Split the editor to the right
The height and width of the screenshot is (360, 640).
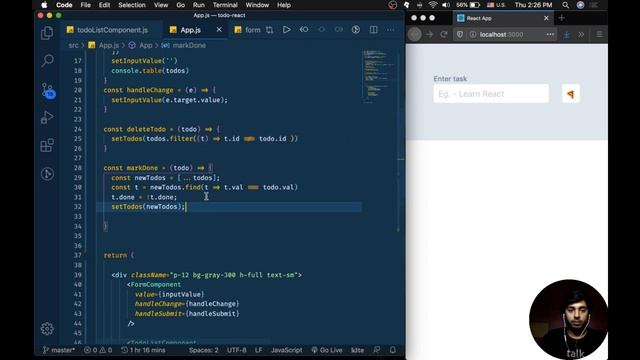pos(373,30)
